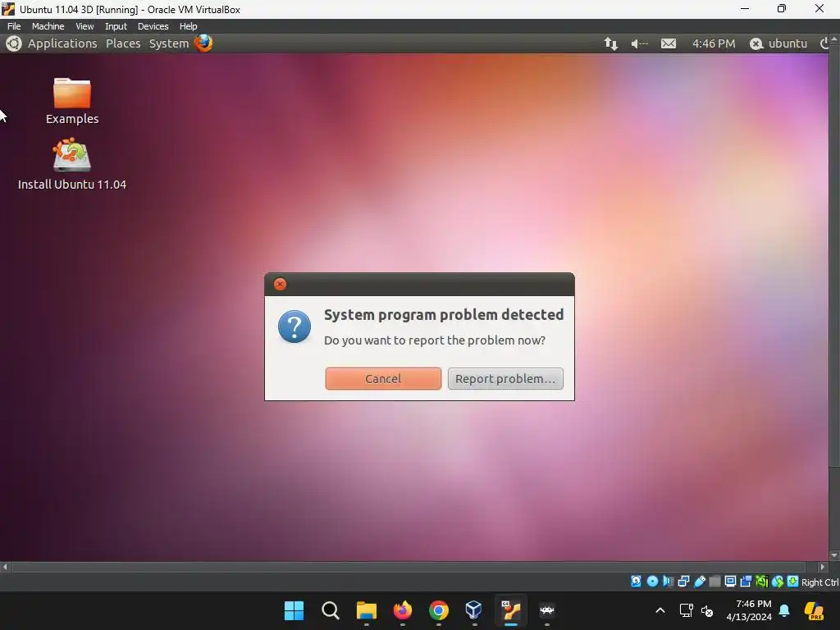Open the Machine menu
Screen dimensions: 840x630
48,26
